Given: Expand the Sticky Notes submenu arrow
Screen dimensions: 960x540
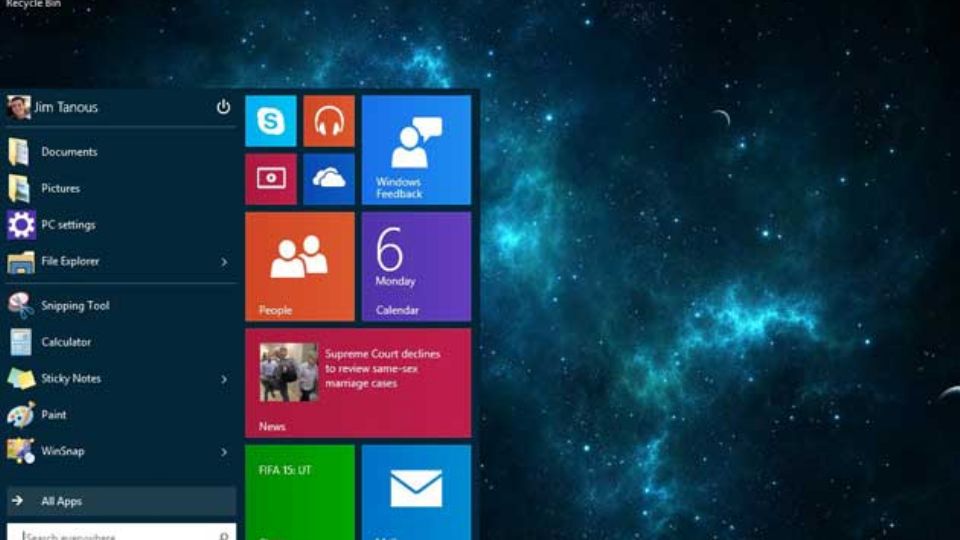Looking at the screenshot, I should 223,379.
